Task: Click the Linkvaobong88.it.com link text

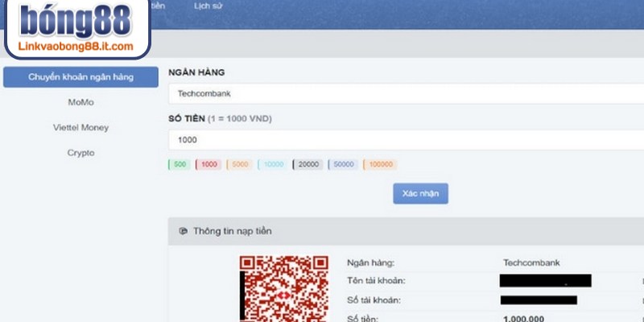Action: click(76, 47)
